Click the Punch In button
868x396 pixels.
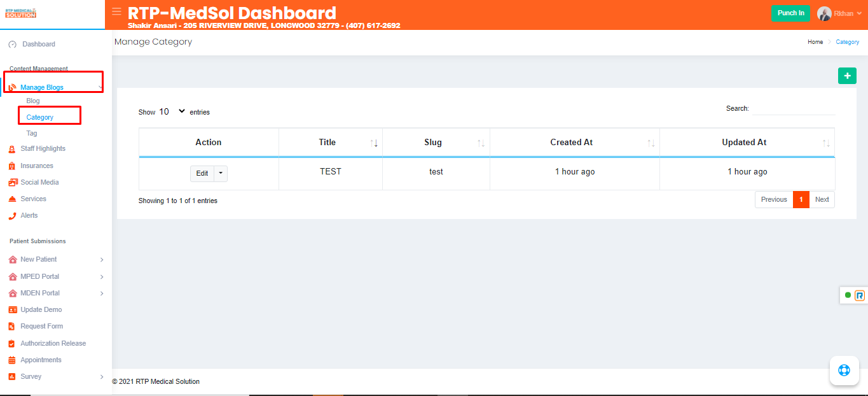click(790, 13)
